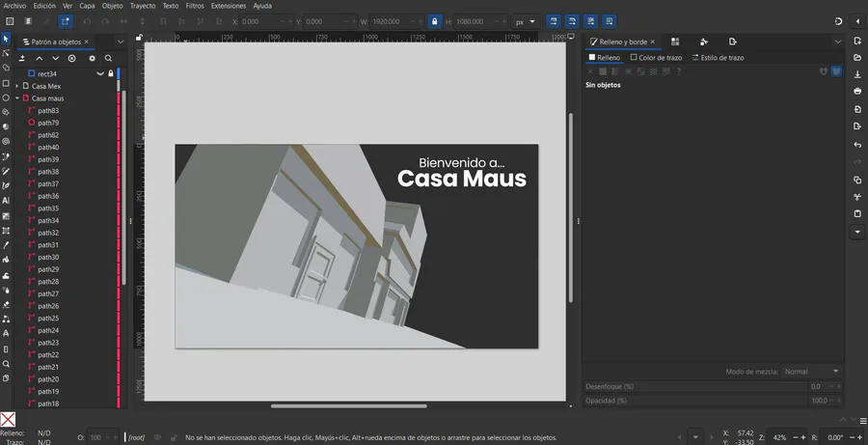Toggle scale rounded corners option

click(x=572, y=21)
